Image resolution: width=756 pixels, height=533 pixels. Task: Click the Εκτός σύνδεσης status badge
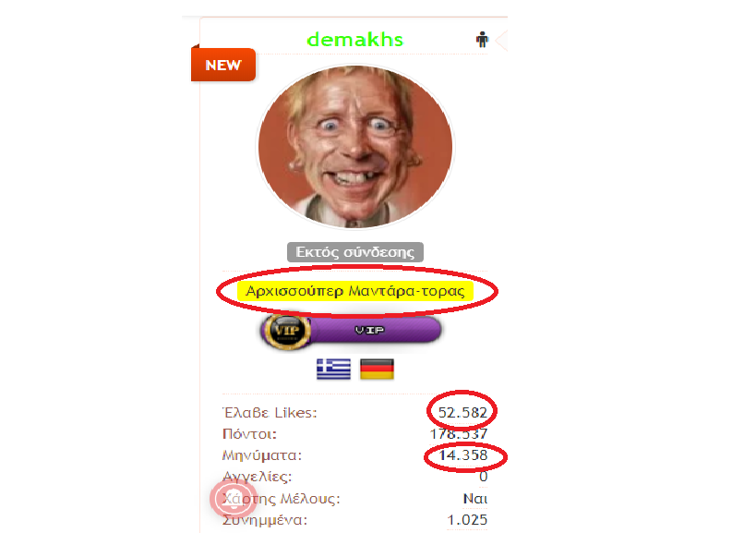coord(355,252)
